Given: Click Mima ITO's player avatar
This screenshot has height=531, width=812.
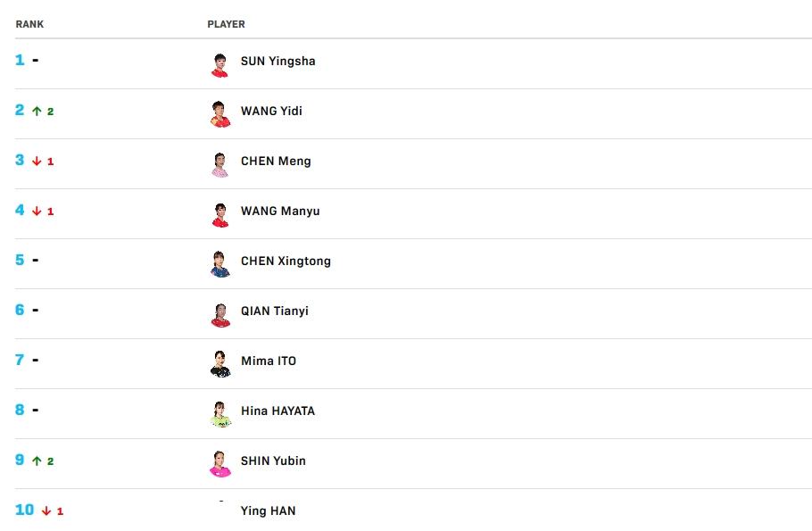Looking at the screenshot, I should click(220, 364).
